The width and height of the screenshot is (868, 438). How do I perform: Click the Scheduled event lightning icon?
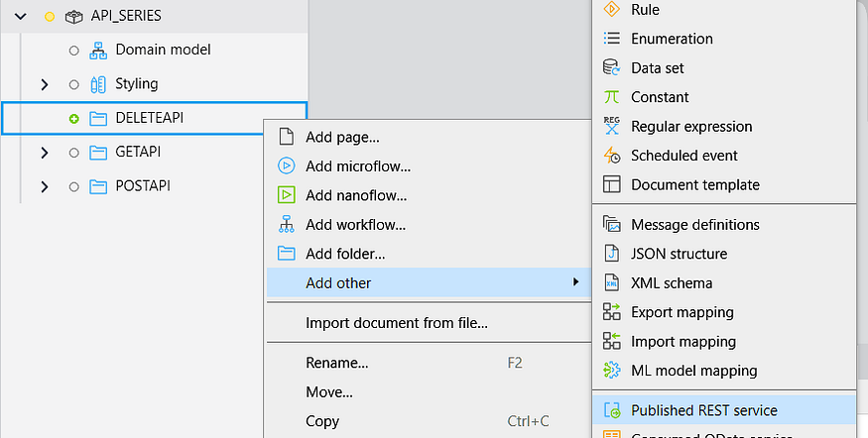(612, 156)
